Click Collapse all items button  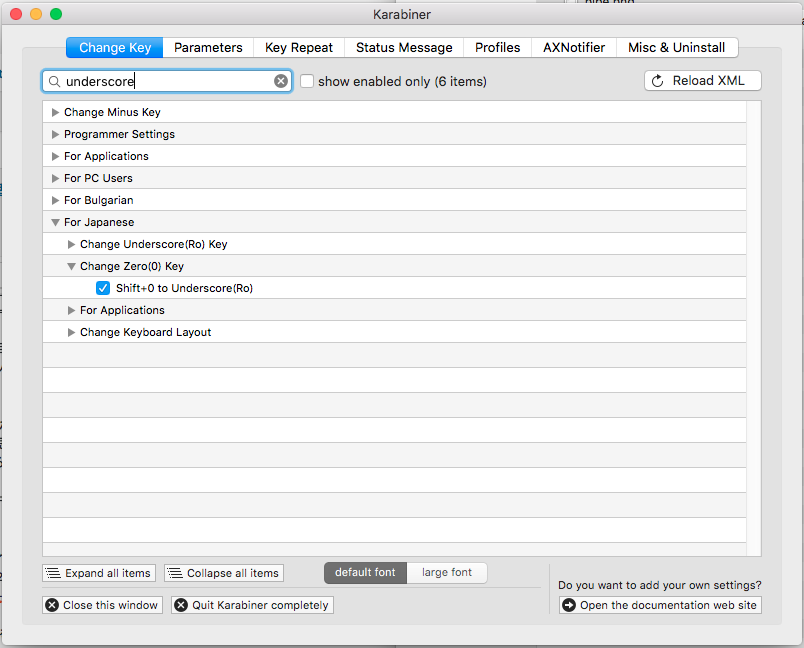(224, 573)
